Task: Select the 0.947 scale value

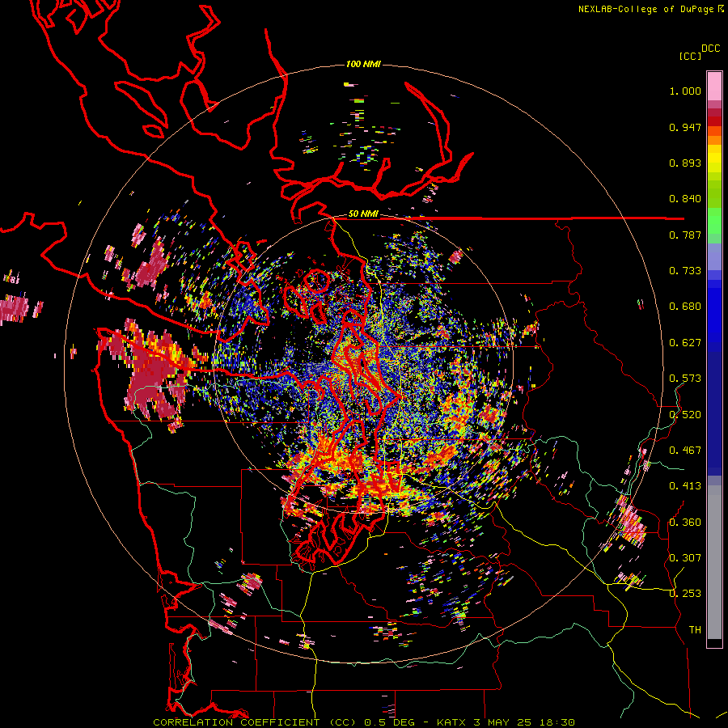Action: (685, 127)
